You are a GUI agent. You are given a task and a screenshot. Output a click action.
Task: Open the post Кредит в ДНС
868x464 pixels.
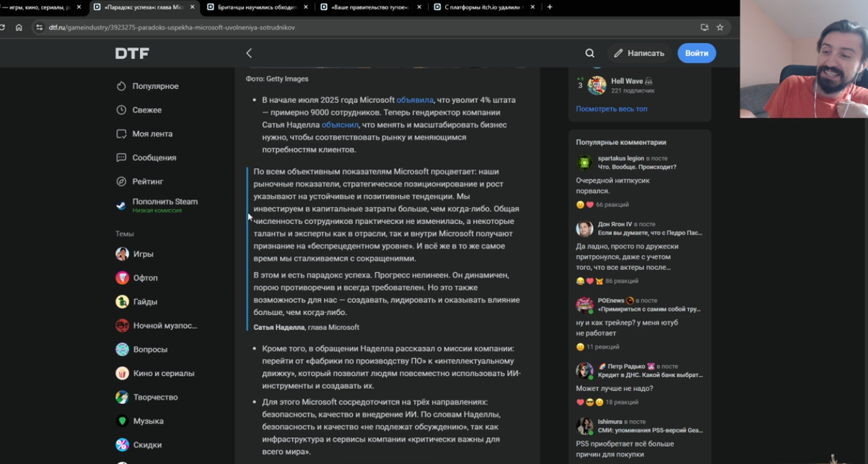[650, 375]
